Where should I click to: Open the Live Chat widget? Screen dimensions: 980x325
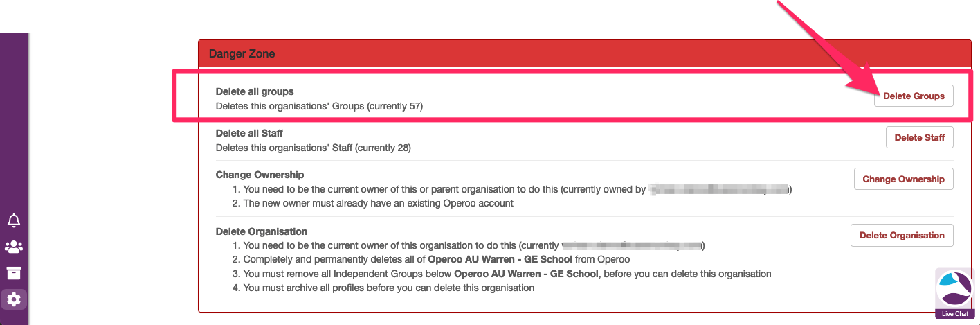coord(954,295)
